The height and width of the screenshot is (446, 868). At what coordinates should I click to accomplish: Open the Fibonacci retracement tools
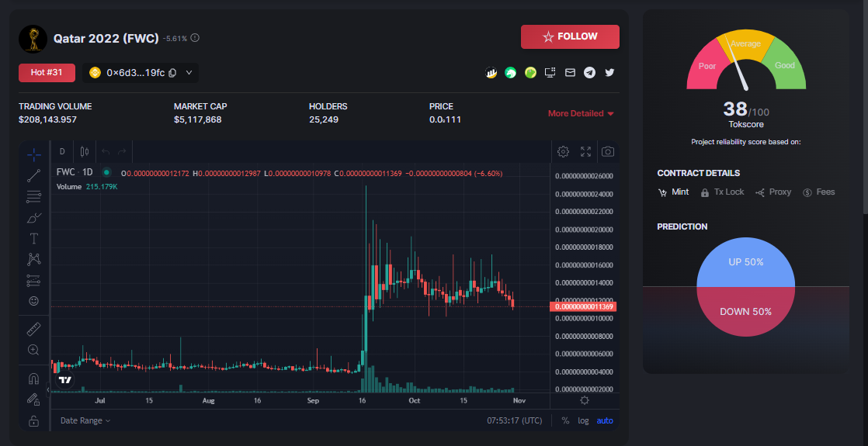[x=33, y=196]
